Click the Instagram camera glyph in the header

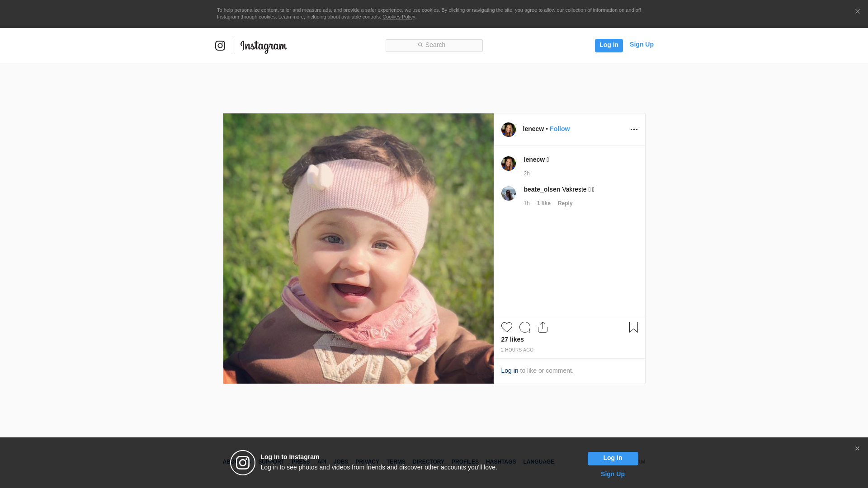[220, 46]
